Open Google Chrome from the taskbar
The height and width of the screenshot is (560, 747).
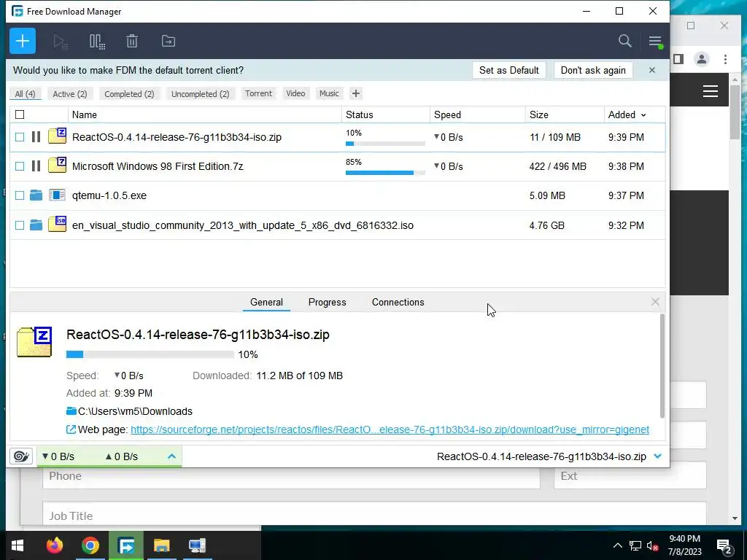[x=90, y=545]
